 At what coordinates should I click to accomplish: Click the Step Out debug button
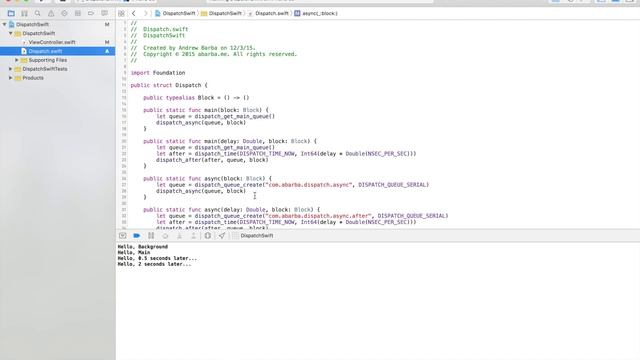pyautogui.click(x=193, y=236)
